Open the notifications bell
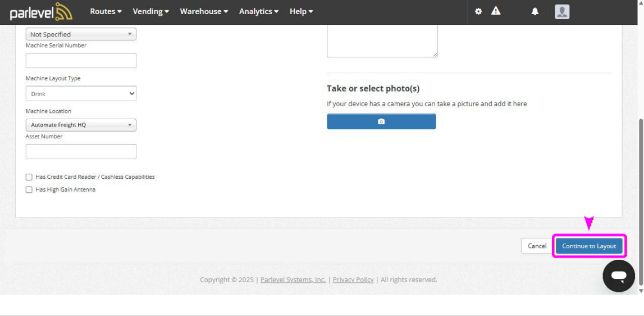This screenshot has width=644, height=316. tap(535, 11)
